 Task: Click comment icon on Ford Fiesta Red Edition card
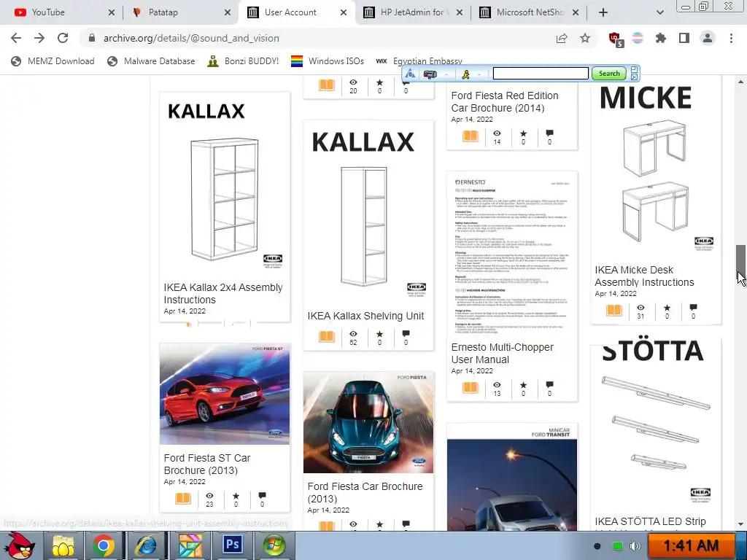tap(549, 133)
